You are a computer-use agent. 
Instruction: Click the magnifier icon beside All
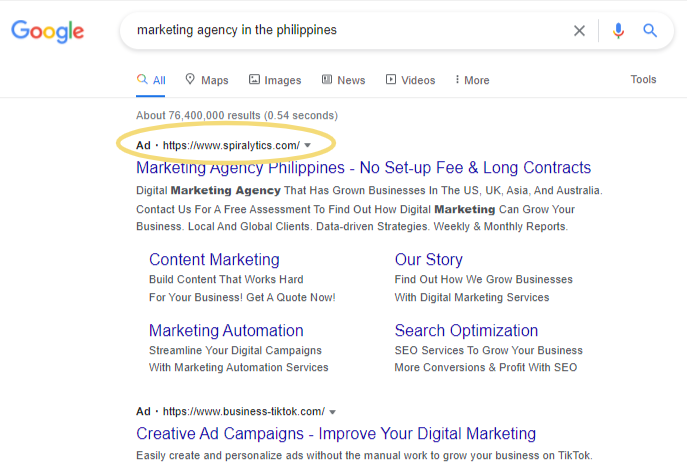click(x=142, y=79)
